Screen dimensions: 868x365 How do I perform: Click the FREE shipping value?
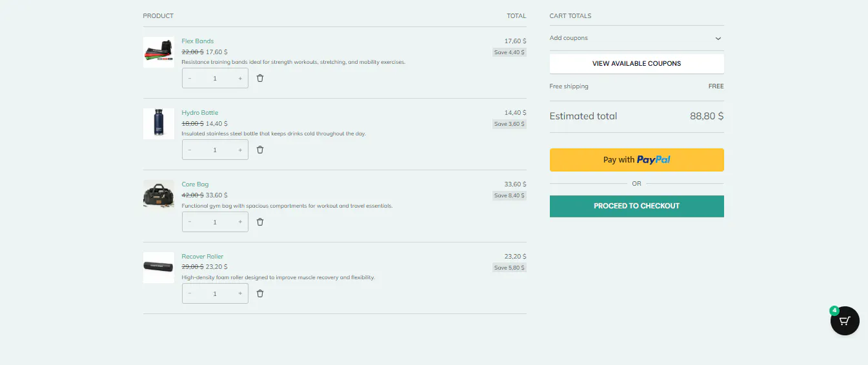pos(716,86)
